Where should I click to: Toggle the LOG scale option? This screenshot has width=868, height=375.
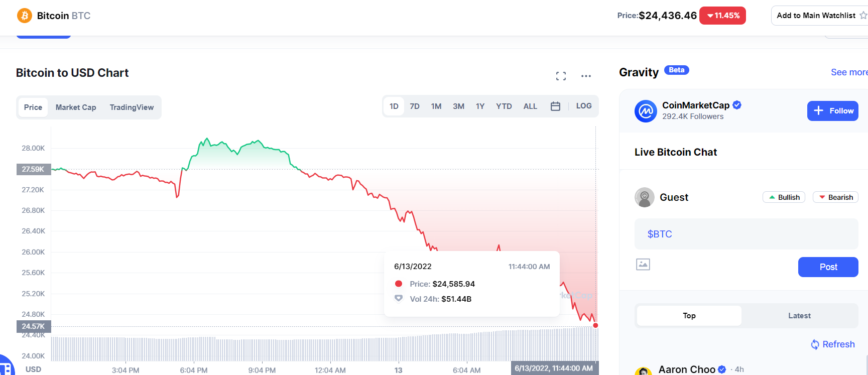(x=583, y=106)
